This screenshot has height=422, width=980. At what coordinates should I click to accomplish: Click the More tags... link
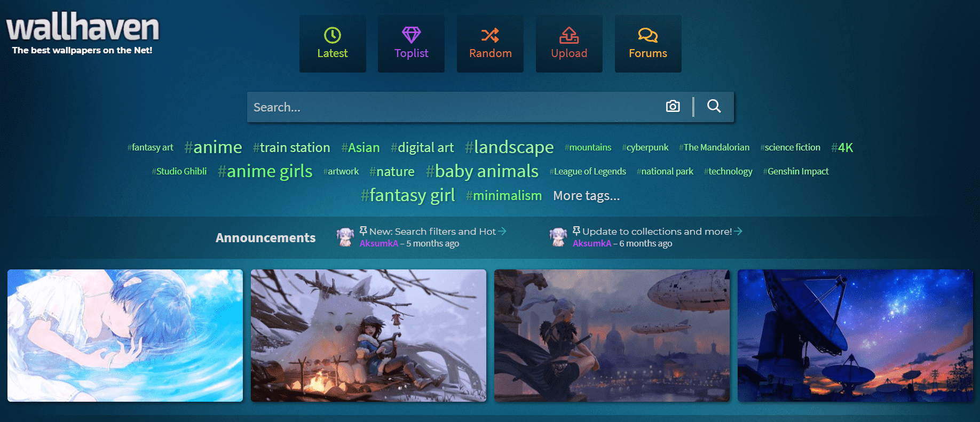[586, 196]
